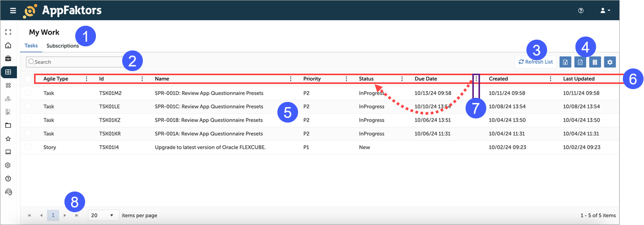
Task: Click the briefcase icon in sidebar
Action: click(x=8, y=58)
